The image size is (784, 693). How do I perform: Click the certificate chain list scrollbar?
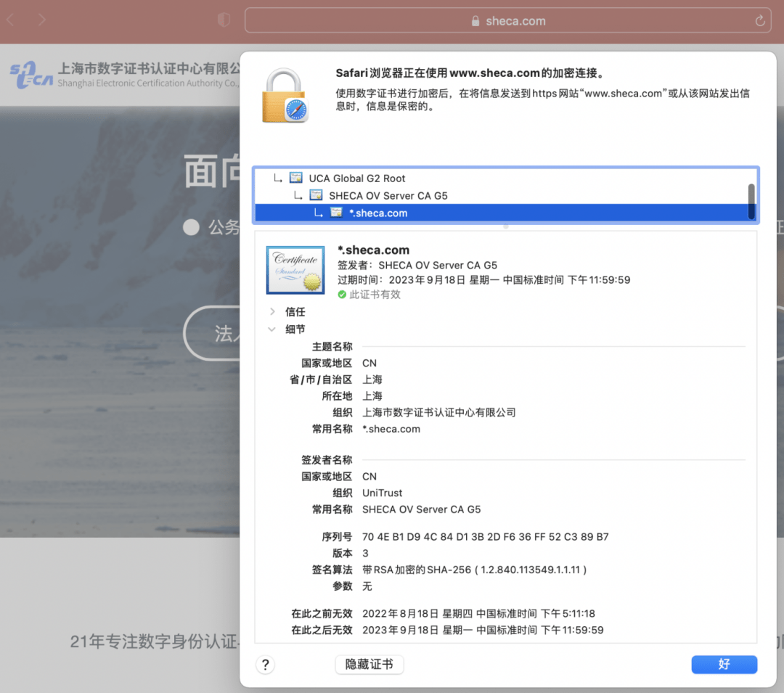(751, 201)
